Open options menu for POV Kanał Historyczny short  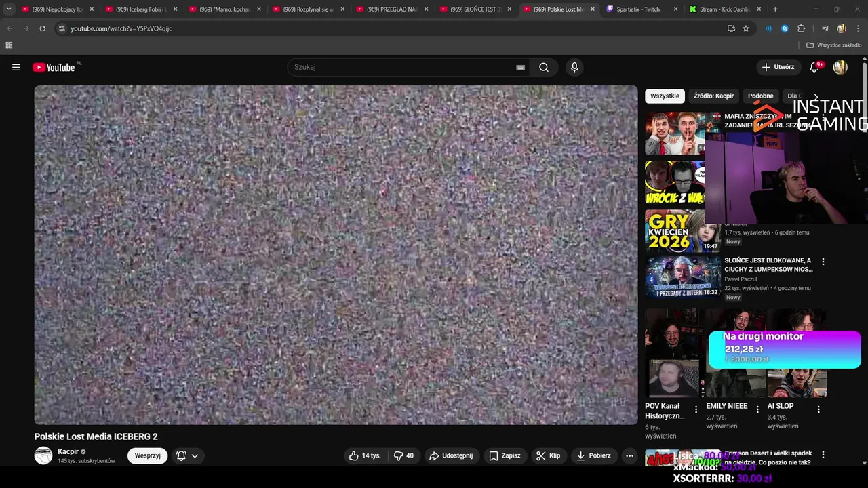tap(696, 409)
